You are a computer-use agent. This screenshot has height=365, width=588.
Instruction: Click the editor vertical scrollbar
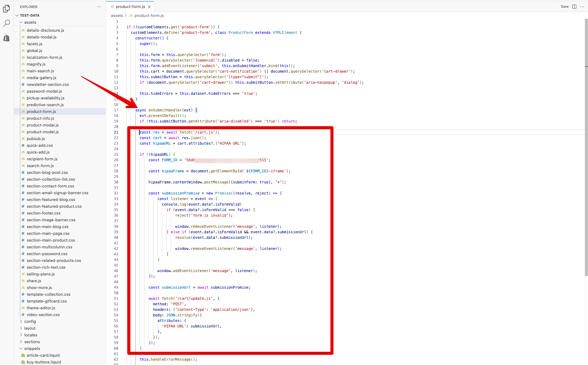(x=586, y=154)
